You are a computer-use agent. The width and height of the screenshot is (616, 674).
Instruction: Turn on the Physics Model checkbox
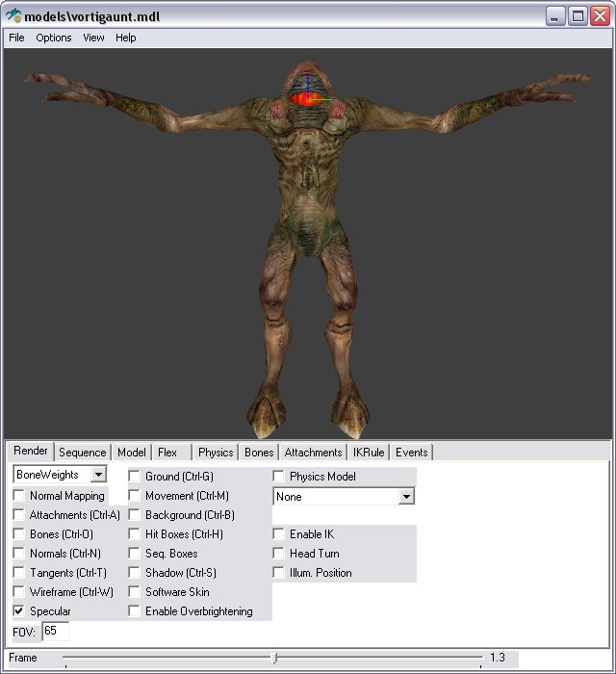click(280, 477)
